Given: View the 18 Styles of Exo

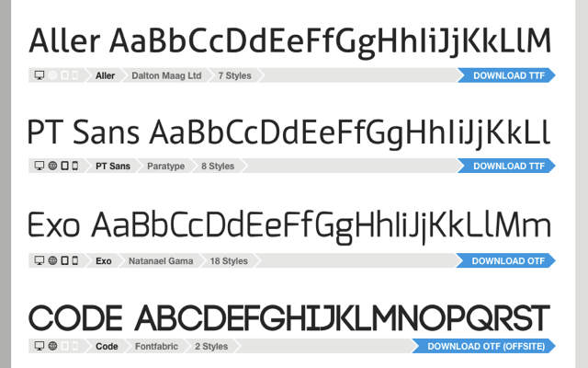Looking at the screenshot, I should [229, 261].
